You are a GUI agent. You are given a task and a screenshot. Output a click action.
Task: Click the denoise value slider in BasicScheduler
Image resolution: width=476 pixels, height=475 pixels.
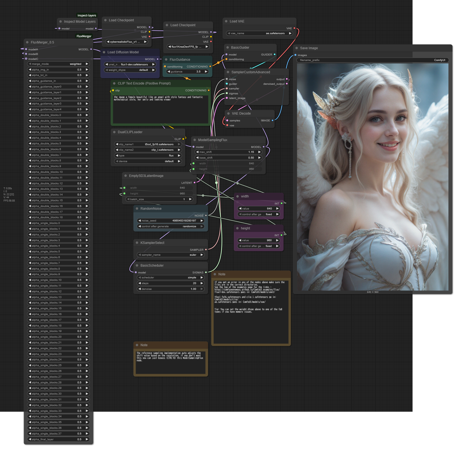(x=171, y=289)
